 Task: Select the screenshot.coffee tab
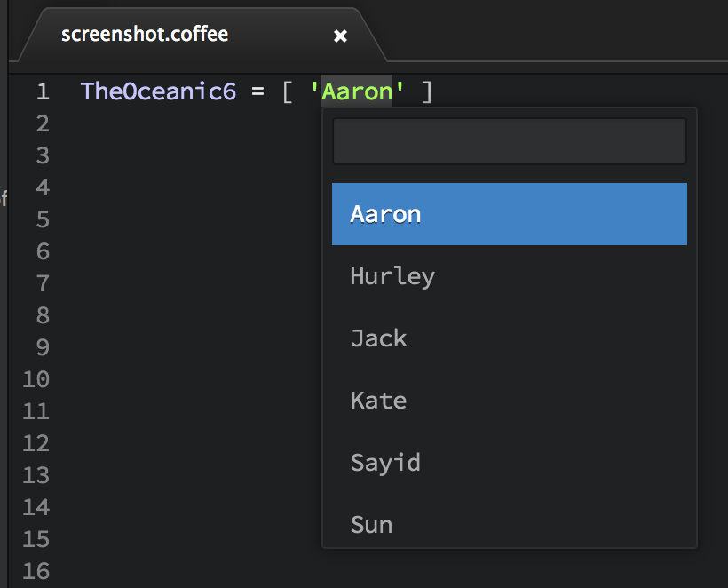click(145, 35)
